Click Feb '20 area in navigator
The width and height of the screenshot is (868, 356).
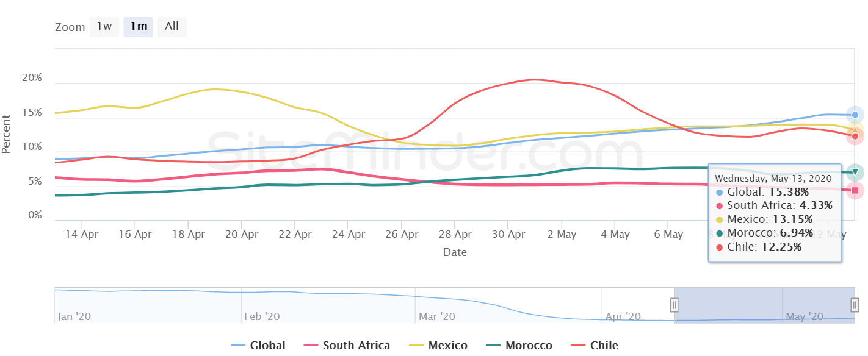point(262,316)
